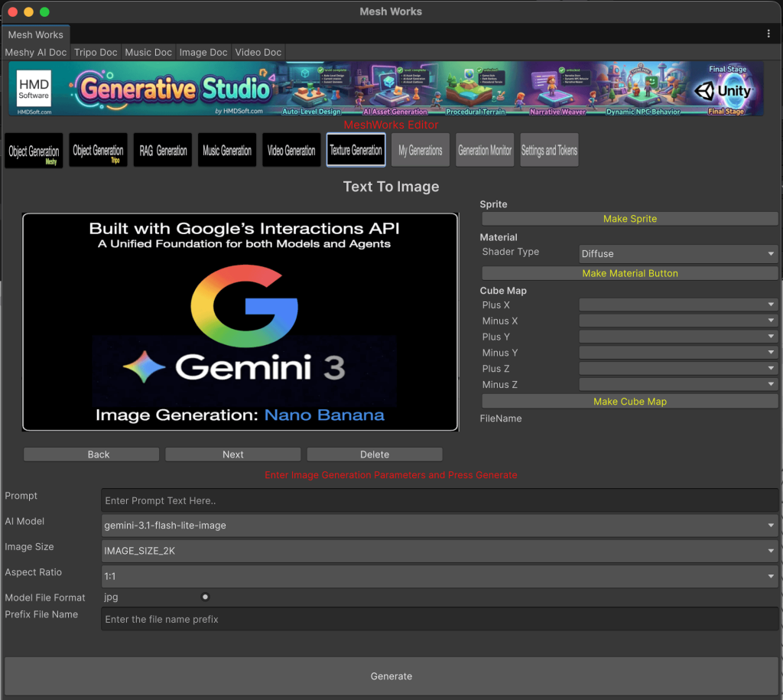Expand the Shader Type Diffuse dropdown
Image resolution: width=783 pixels, height=700 pixels.
point(678,254)
